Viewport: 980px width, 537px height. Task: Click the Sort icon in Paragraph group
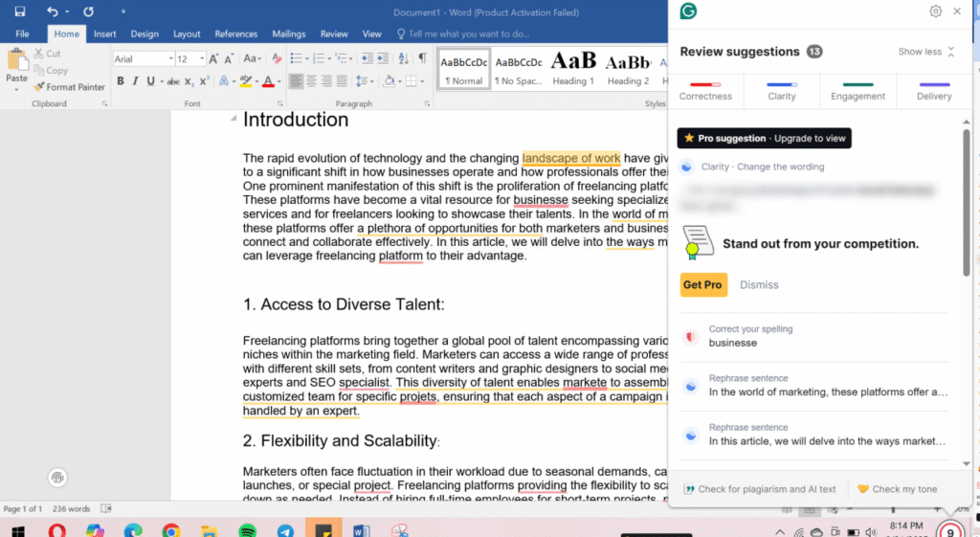pos(402,58)
